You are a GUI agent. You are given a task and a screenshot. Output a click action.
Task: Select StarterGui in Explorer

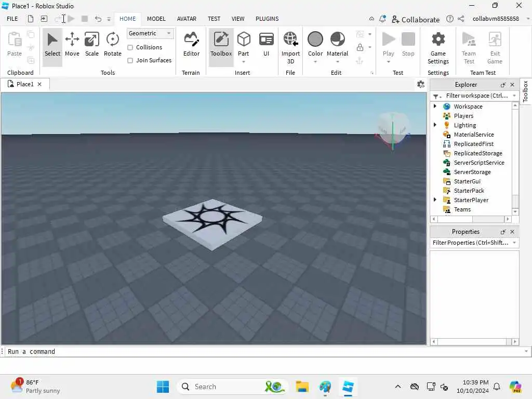[467, 181]
